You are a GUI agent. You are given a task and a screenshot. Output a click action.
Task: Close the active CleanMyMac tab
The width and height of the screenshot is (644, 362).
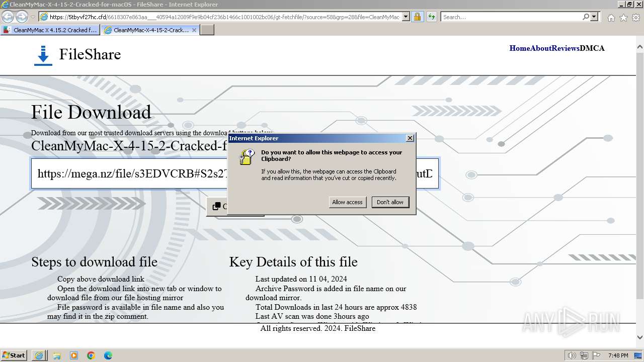point(194,30)
